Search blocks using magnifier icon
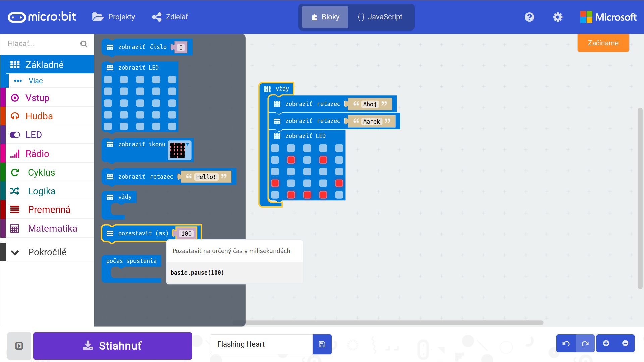The width and height of the screenshot is (644, 362). coord(84,44)
